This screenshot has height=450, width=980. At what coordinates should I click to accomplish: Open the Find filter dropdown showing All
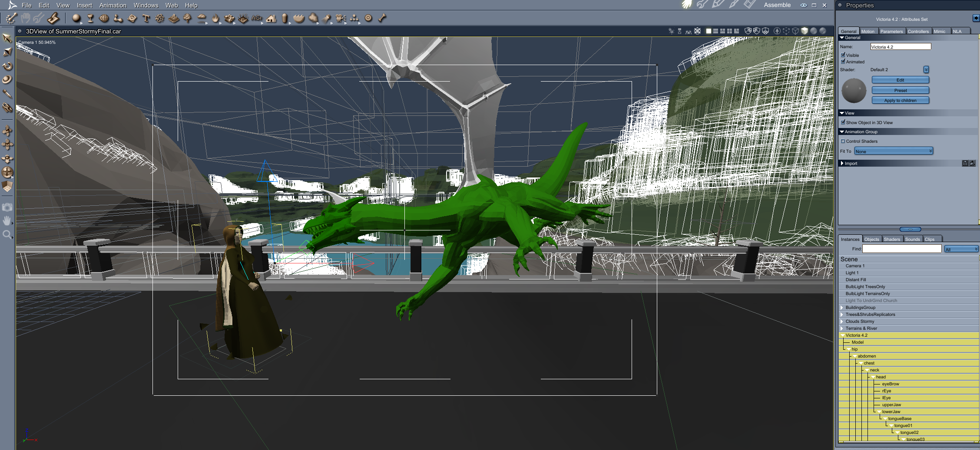point(961,249)
